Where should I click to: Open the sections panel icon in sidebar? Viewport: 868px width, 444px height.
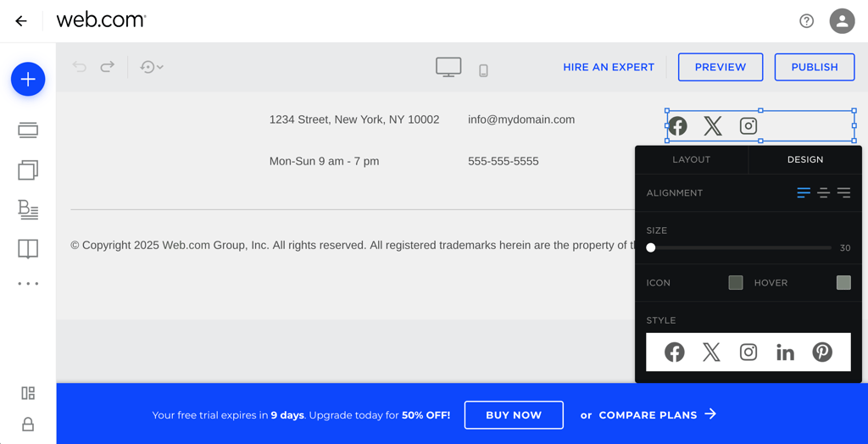(28, 130)
